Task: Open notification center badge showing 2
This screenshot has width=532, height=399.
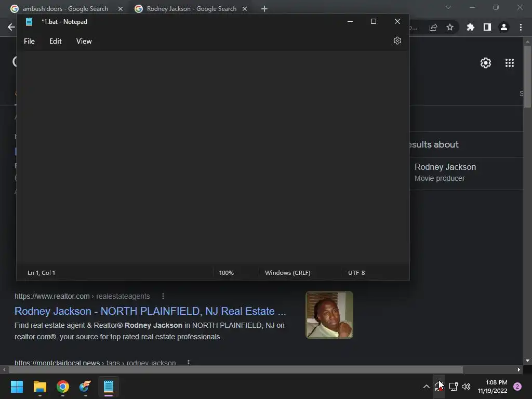Action: [517, 387]
